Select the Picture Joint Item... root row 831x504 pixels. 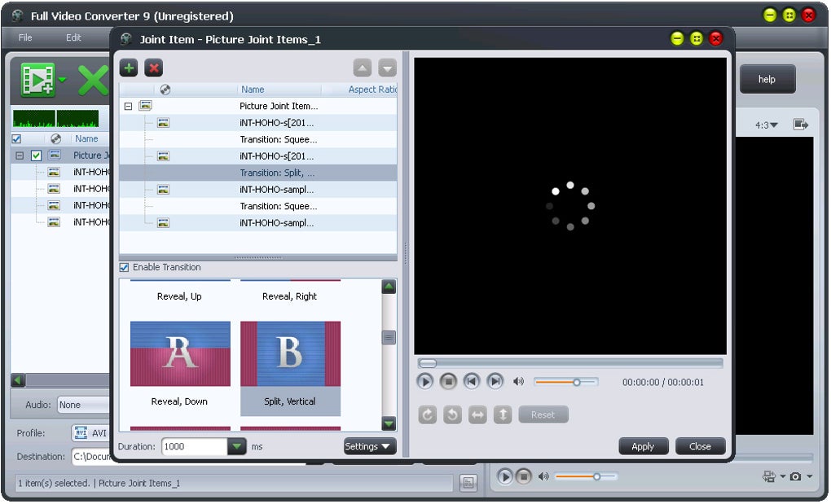click(258, 106)
